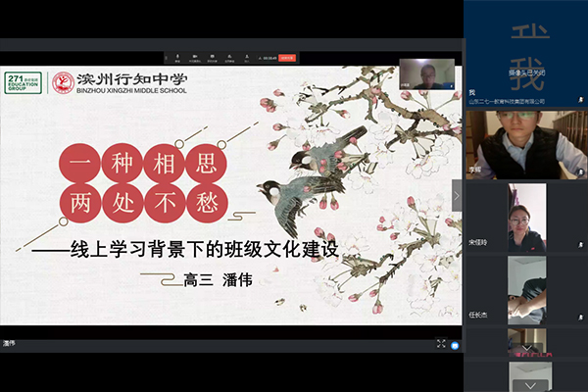Image resolution: width=588 pixels, height=392 pixels.
Task: Click the down chevron over the red-banner video tile
Action: (x=526, y=348)
